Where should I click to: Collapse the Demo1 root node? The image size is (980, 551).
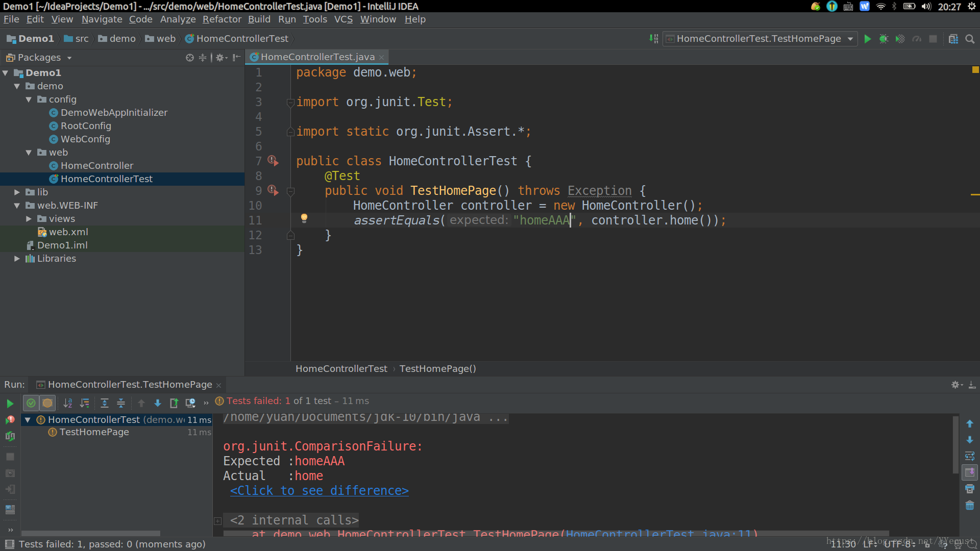click(x=5, y=73)
